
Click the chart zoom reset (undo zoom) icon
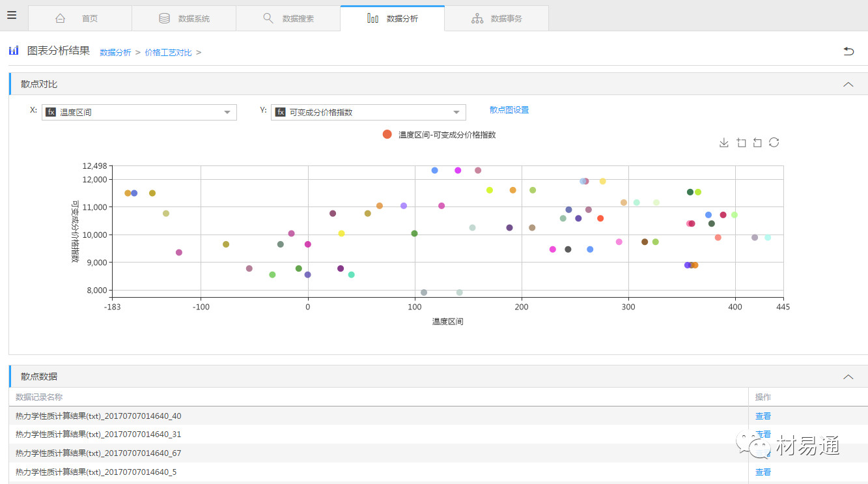click(x=757, y=143)
